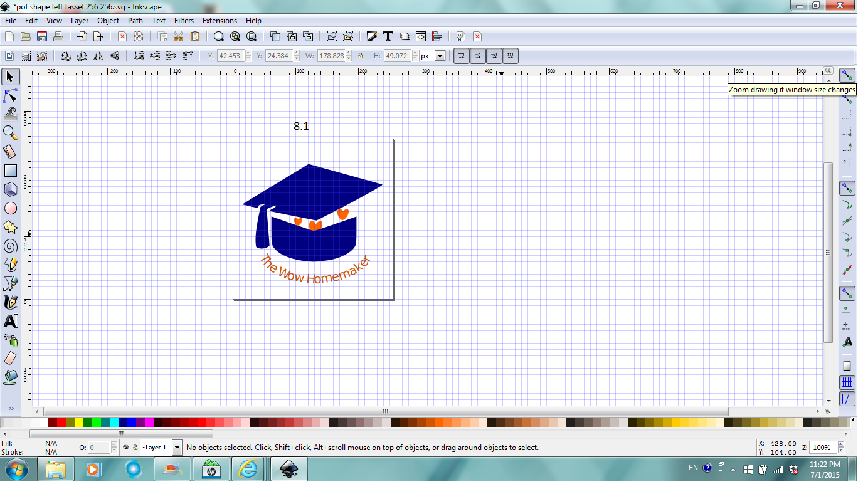Click the H height input field

pos(396,56)
